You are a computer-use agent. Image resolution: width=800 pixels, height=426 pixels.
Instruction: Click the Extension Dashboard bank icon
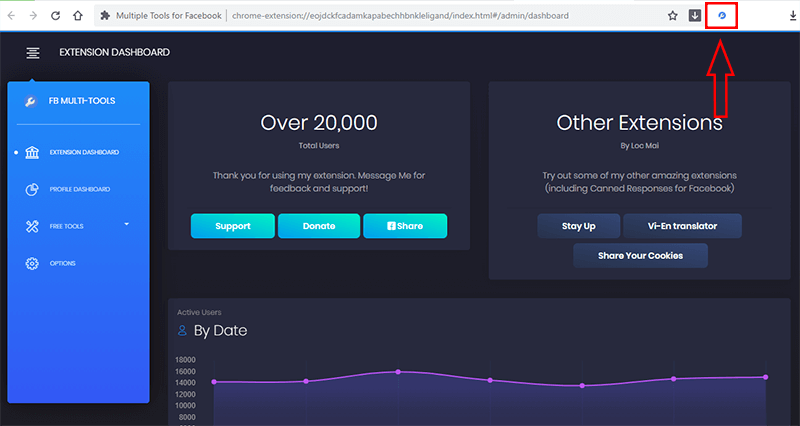pos(32,152)
